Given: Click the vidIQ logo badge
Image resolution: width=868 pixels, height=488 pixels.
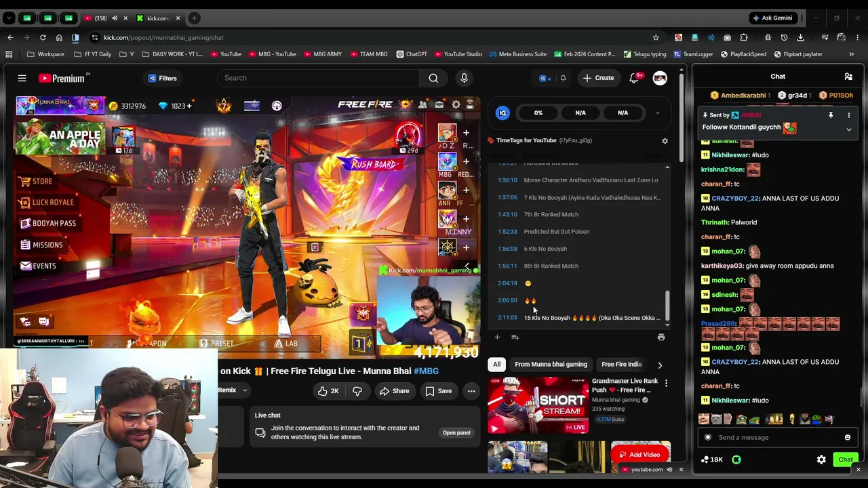Looking at the screenshot, I should tap(502, 113).
